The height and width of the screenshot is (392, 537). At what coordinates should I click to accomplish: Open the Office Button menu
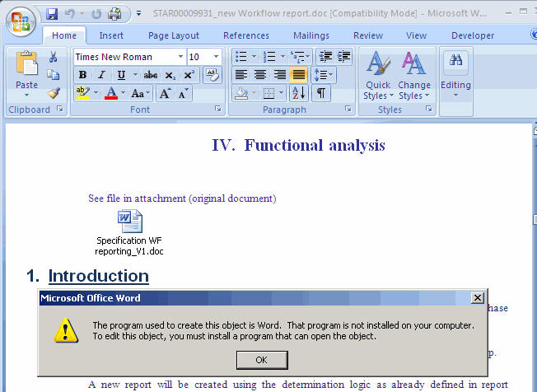point(21,21)
